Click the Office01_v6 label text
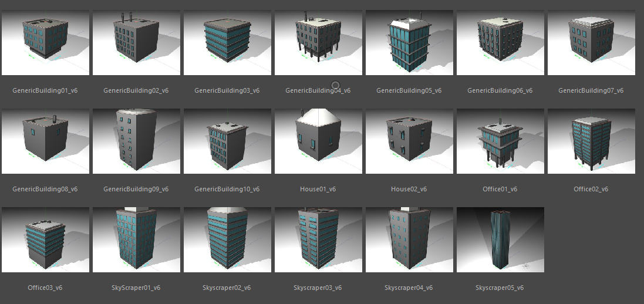Image resolution: width=644 pixels, height=304 pixels. tap(500, 189)
